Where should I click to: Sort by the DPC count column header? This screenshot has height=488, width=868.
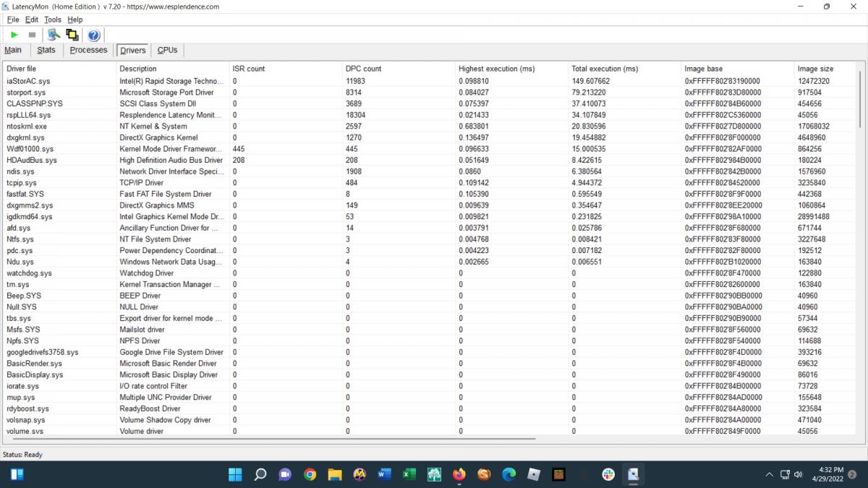399,69
